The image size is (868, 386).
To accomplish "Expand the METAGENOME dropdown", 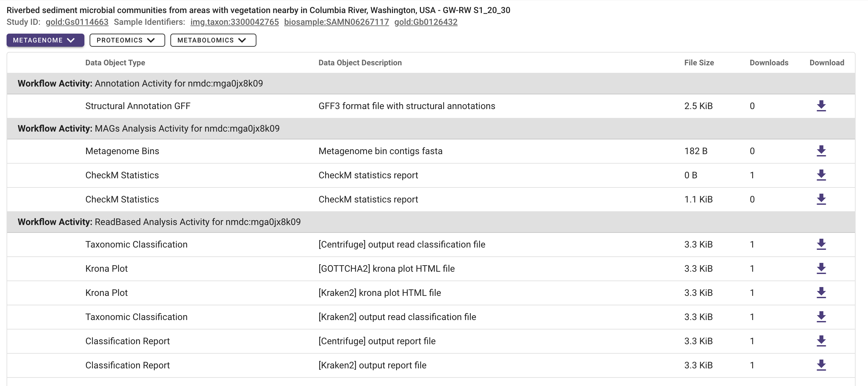I will [45, 40].
